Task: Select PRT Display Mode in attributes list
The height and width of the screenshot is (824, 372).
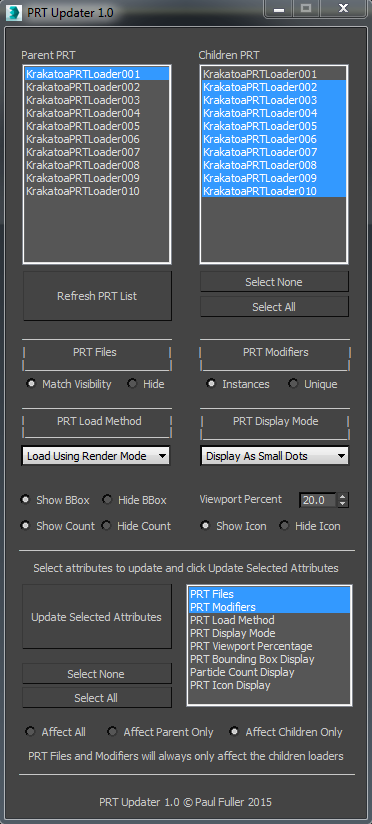Action: pyautogui.click(x=269, y=633)
